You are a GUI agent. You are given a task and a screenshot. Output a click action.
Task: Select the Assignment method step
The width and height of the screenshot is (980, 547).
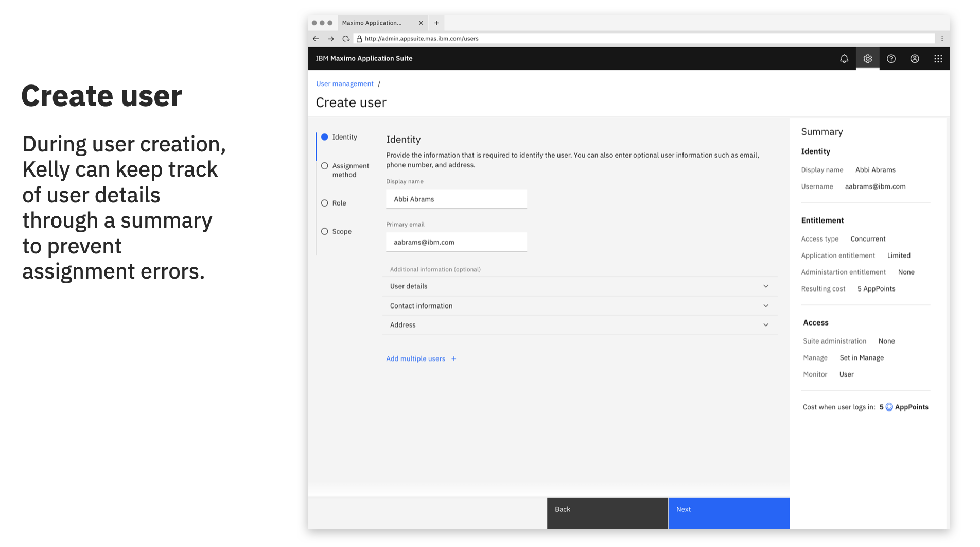click(x=345, y=170)
